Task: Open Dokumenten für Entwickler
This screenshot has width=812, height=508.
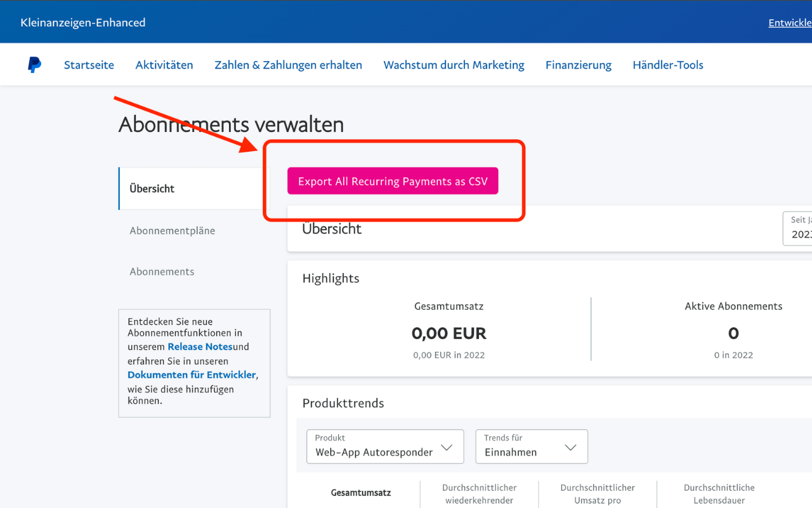Action: point(192,375)
